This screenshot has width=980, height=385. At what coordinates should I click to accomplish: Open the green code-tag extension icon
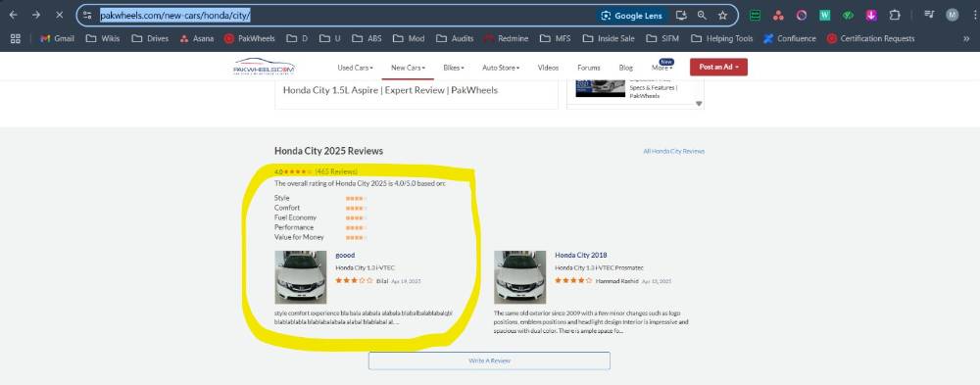[x=848, y=15]
